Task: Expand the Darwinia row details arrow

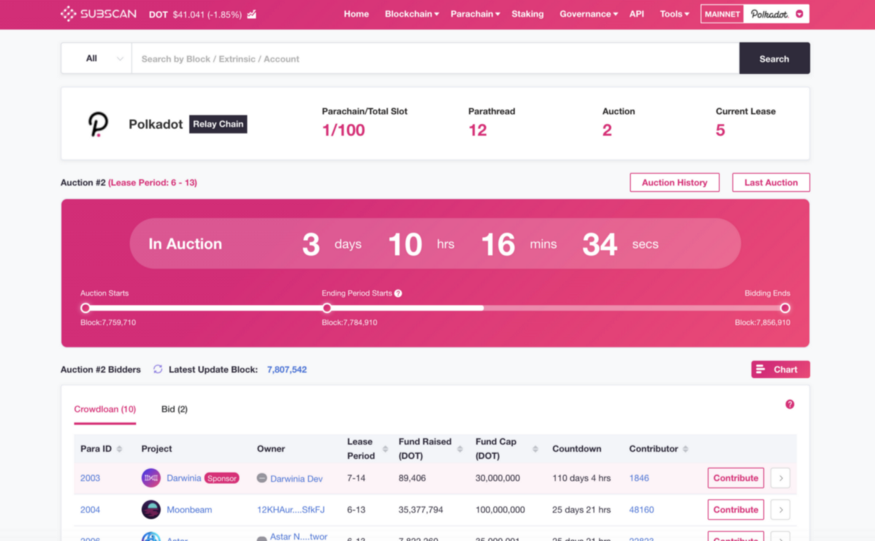Action: (x=781, y=478)
